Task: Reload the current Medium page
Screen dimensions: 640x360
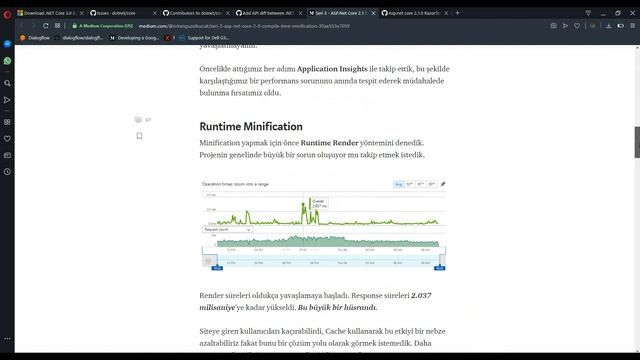Action: [x=46, y=26]
